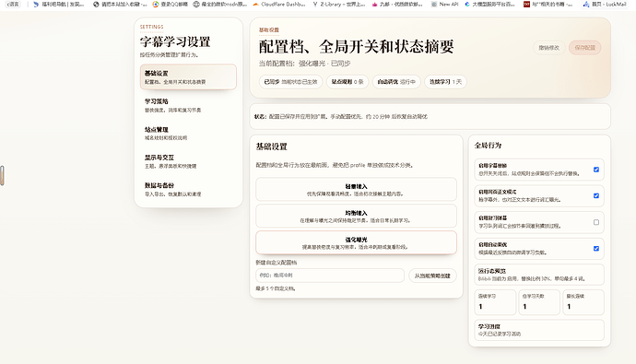Viewport: 636px width, 364px height.
Task: Click the 站点规则 0 条 status pill
Action: (x=347, y=82)
